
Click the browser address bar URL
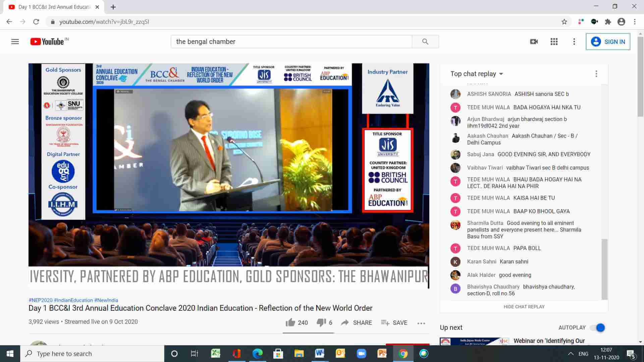(104, 22)
